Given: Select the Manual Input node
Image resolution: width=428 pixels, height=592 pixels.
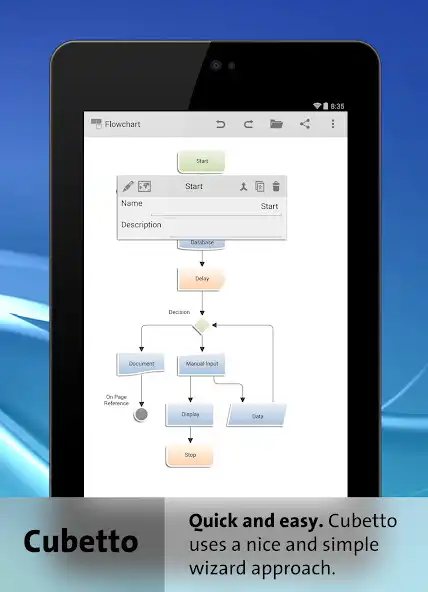Looking at the screenshot, I should tap(202, 364).
